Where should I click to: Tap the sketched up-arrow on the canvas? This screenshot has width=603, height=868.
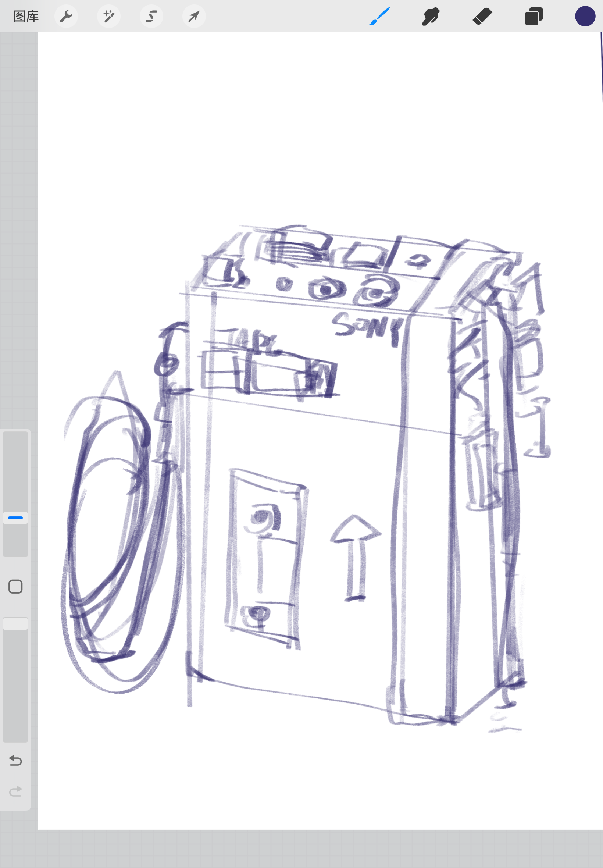(x=355, y=555)
